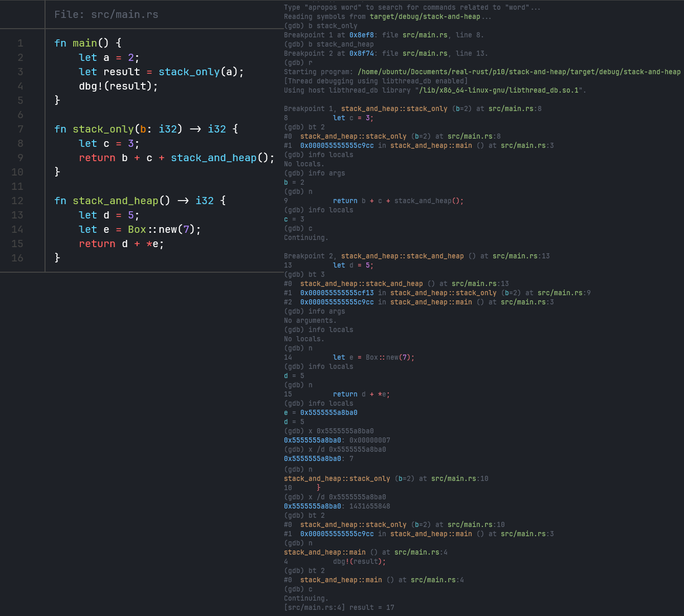Screen dimensions: 684x616
Task: Click the 0x8ef8 address in Breakpoint 1 line
Action: (361, 35)
